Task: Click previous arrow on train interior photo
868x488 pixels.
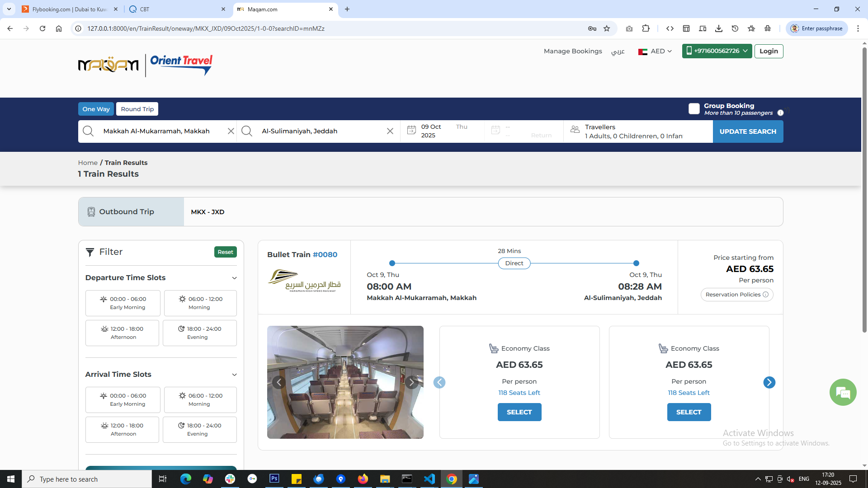Action: click(279, 383)
